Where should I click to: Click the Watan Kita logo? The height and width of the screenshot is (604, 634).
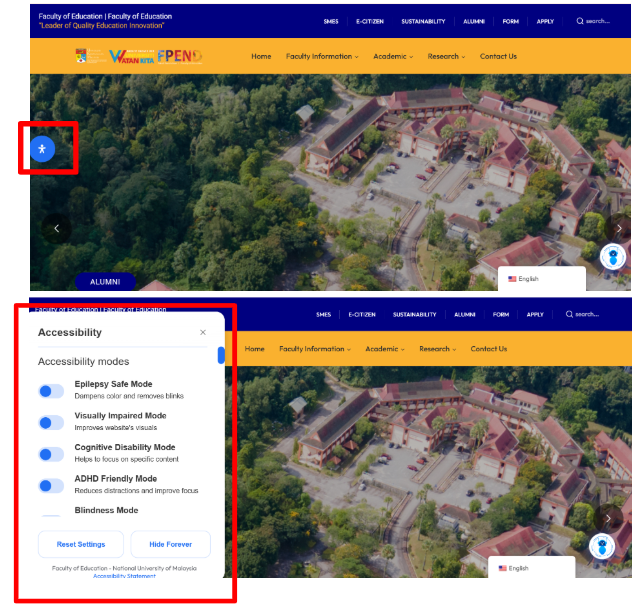pyautogui.click(x=131, y=57)
